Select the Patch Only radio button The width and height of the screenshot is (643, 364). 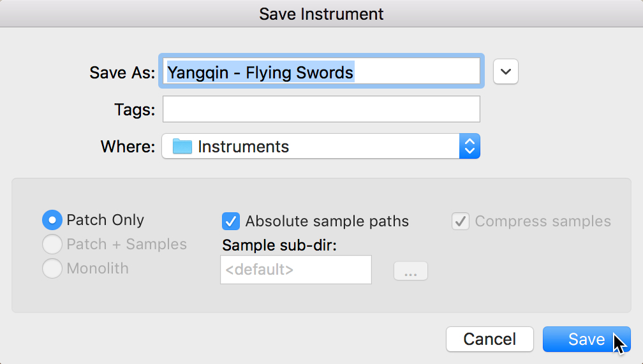pyautogui.click(x=52, y=221)
